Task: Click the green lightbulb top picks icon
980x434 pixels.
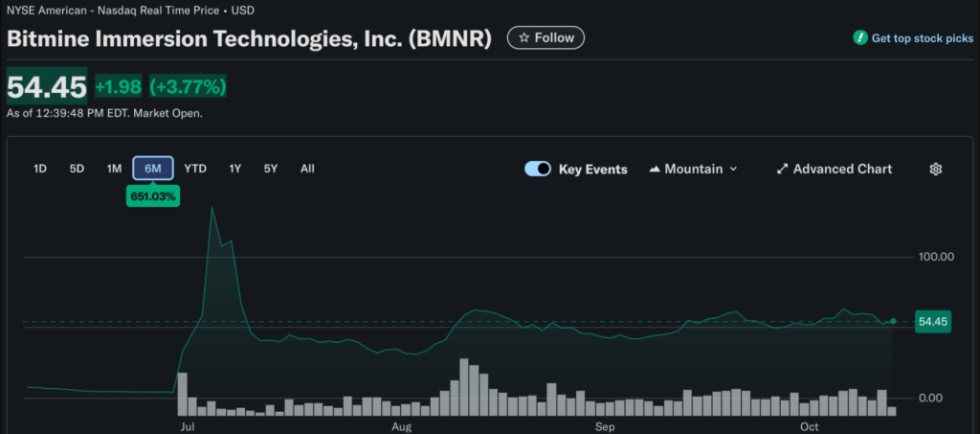Action: [x=860, y=38]
